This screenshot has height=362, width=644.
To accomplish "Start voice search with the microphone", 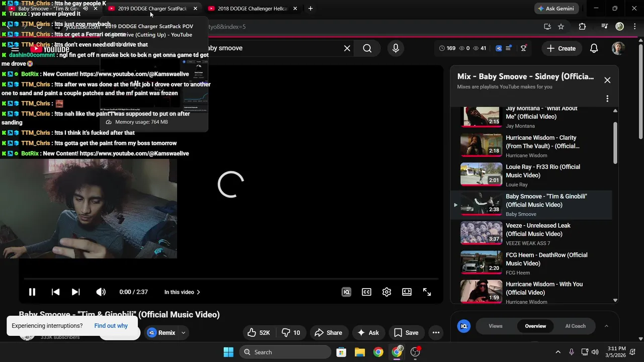I will pos(395,48).
